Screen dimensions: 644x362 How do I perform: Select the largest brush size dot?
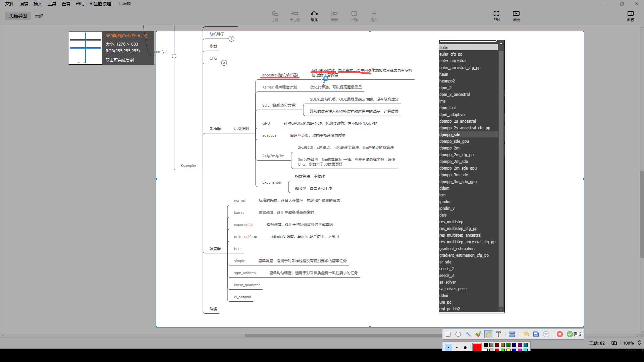pos(465,348)
